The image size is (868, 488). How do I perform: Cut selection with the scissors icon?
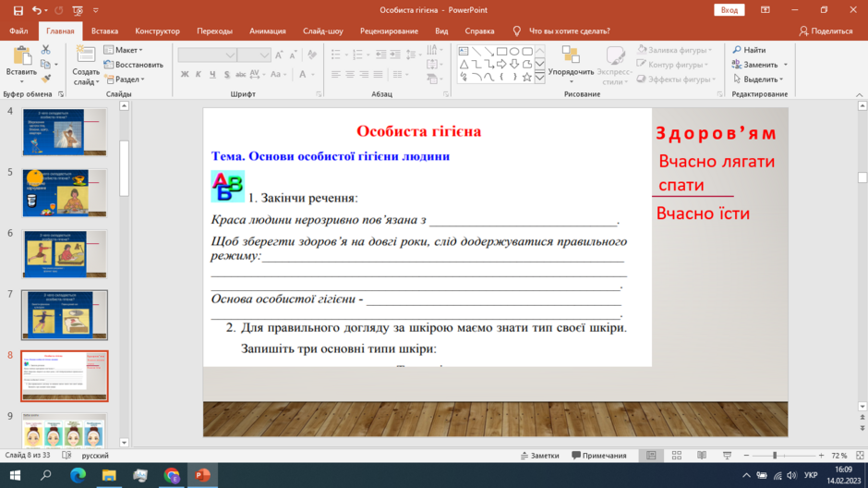tap(46, 51)
